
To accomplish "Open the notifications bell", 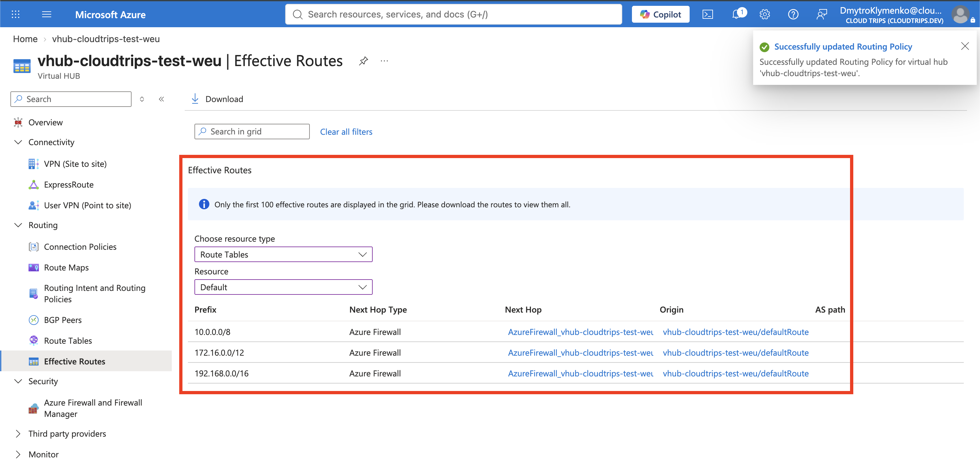I will [x=737, y=15].
